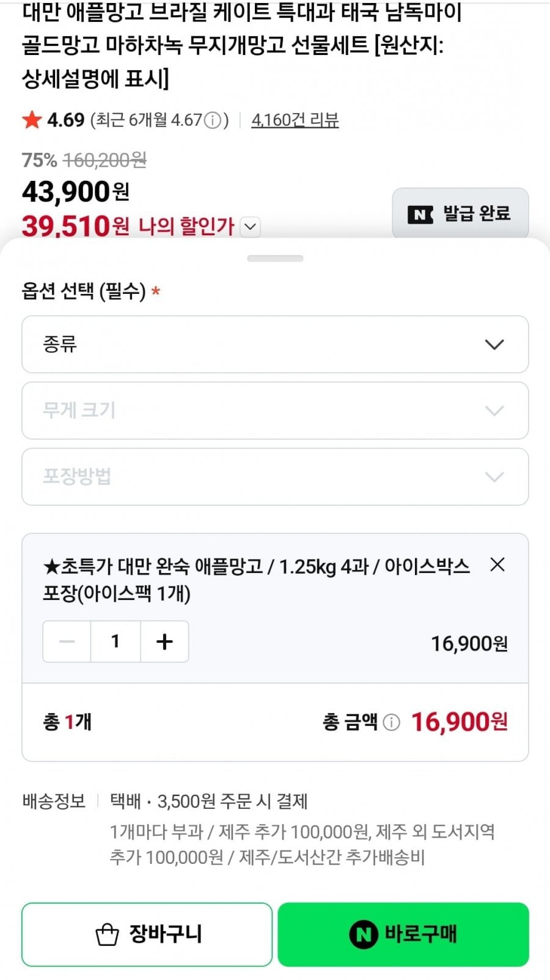
Task: Buy now with 바로구매
Action: click(x=403, y=934)
